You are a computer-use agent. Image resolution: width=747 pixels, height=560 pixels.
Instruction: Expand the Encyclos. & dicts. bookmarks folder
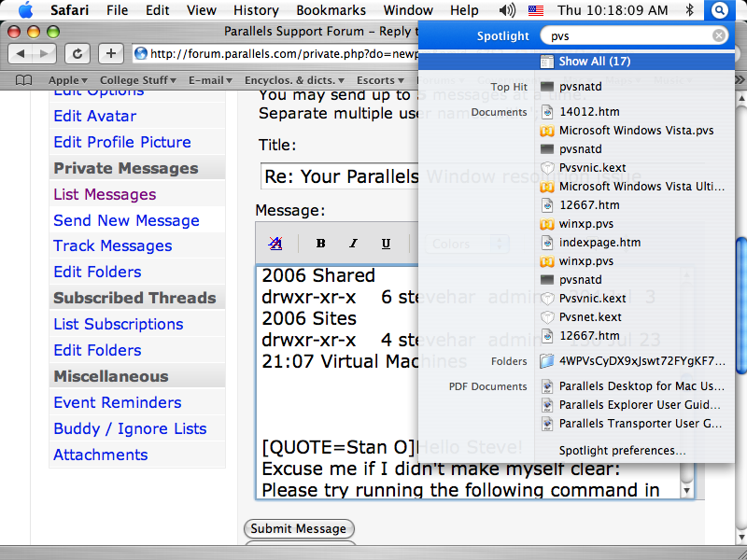click(294, 80)
